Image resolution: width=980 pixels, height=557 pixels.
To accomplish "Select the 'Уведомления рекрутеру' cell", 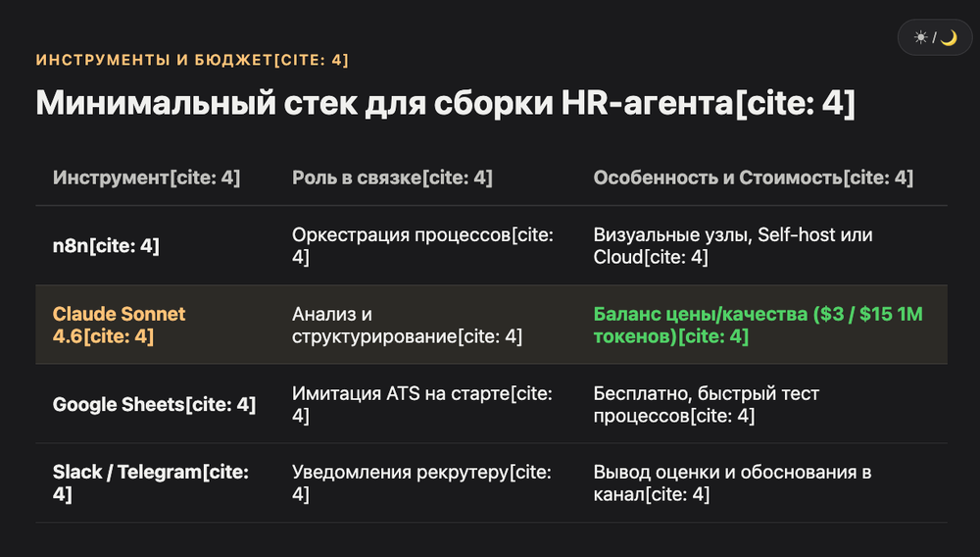I will [x=425, y=483].
